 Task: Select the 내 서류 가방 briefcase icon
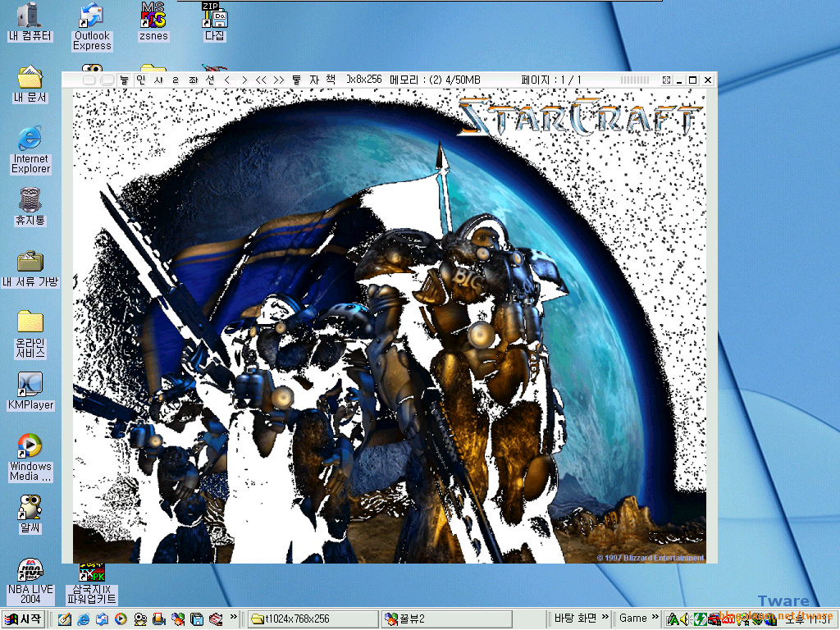pos(30,269)
